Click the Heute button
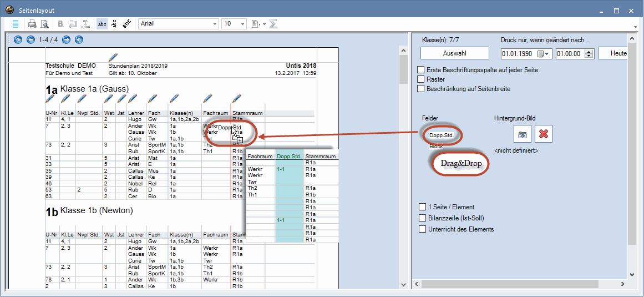The height and width of the screenshot is (297, 644). [612, 53]
